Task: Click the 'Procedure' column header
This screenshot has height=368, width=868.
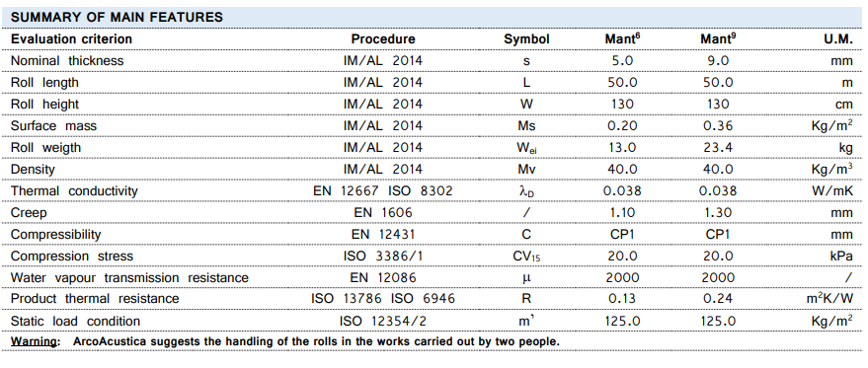Action: [383, 39]
